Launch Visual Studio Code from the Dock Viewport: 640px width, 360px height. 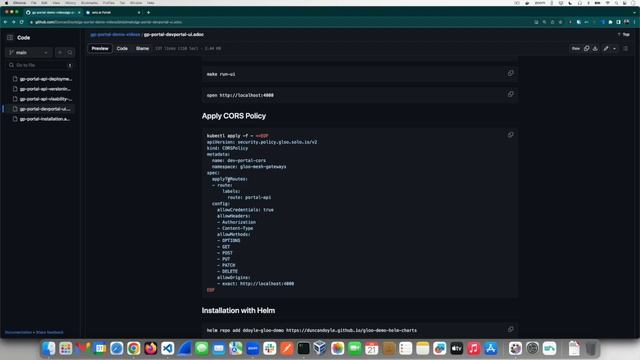coord(167,348)
